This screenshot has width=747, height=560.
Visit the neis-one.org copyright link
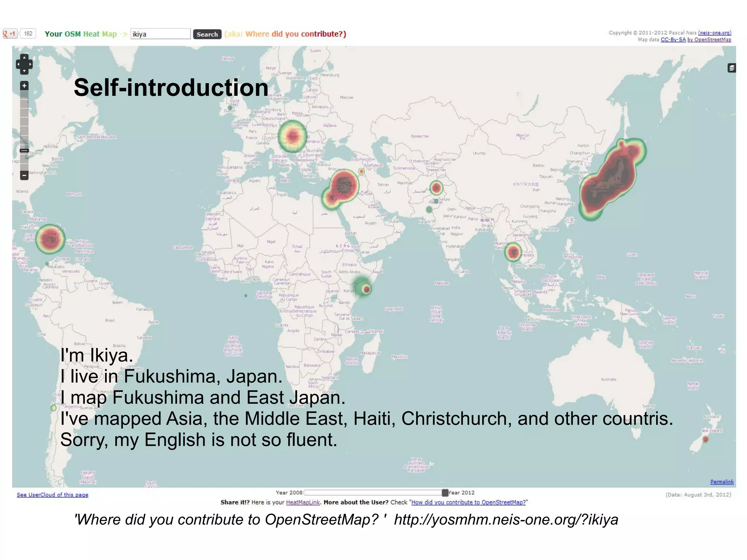[x=714, y=33]
